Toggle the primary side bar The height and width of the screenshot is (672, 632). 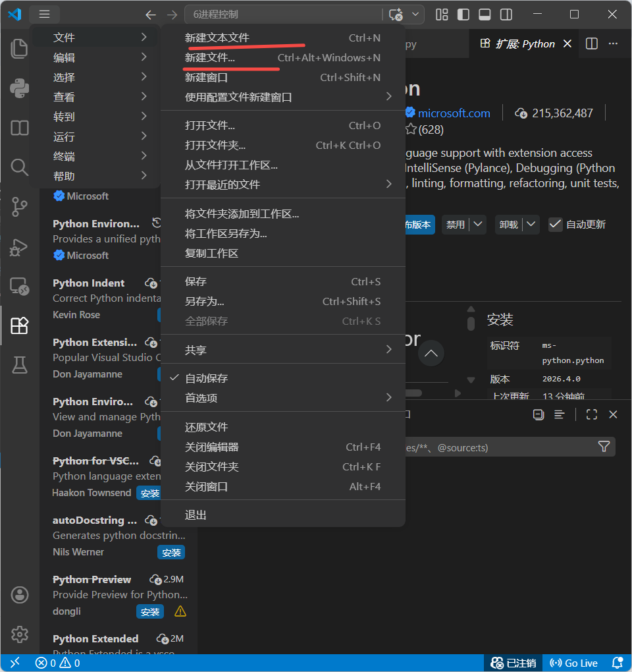[463, 14]
